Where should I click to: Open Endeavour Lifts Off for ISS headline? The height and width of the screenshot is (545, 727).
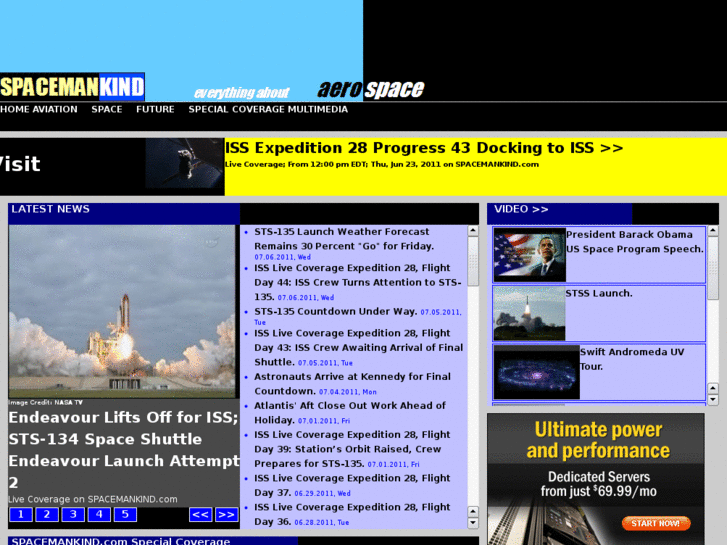point(124,449)
